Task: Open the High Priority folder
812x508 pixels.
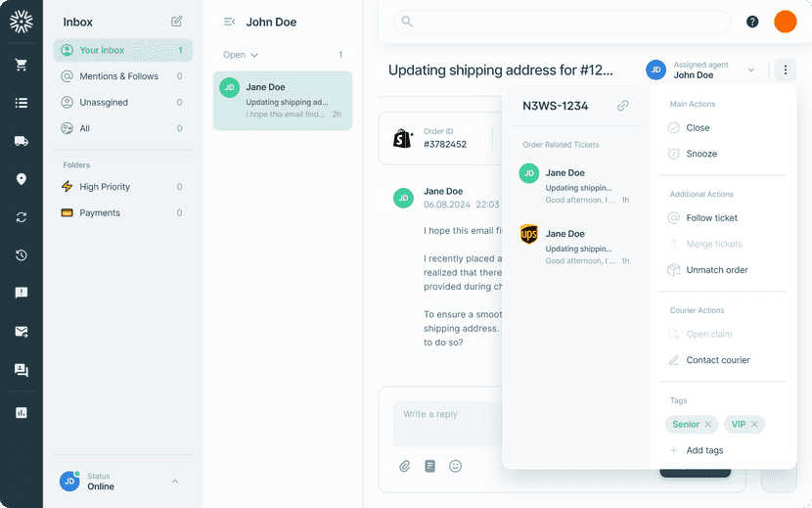Action: (x=104, y=187)
